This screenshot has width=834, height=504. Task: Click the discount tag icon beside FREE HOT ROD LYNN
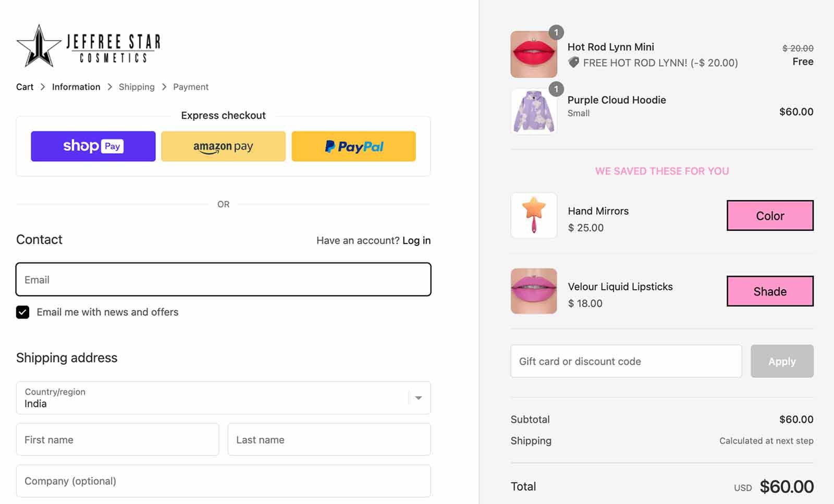(573, 63)
